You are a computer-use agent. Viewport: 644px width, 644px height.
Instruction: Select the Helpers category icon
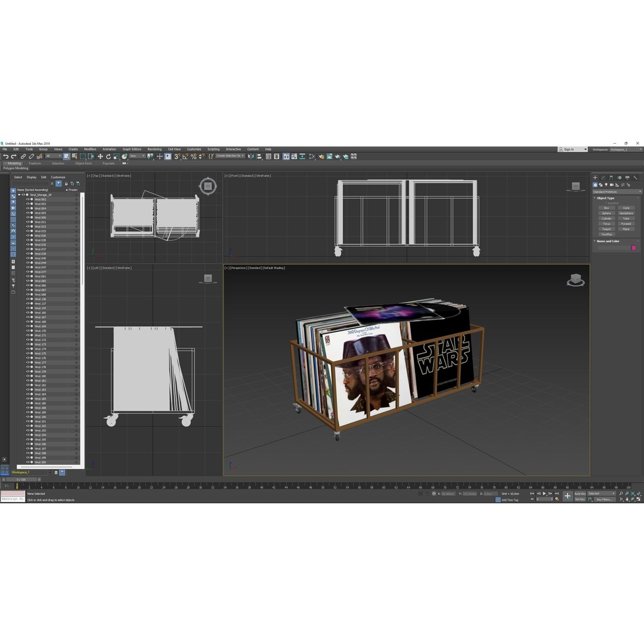coord(617,185)
